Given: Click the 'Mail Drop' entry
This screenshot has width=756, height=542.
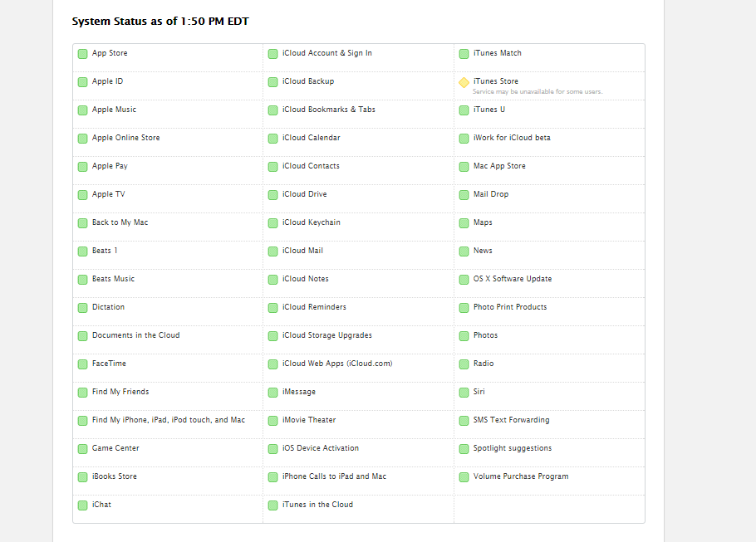Looking at the screenshot, I should (x=491, y=194).
